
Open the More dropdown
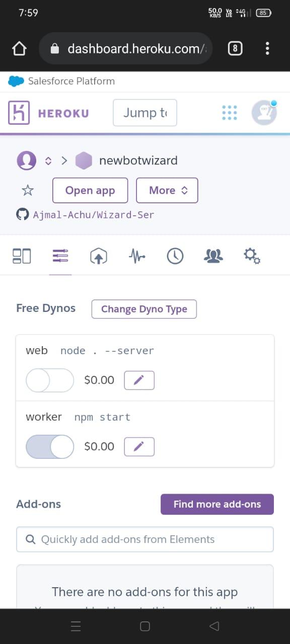(167, 190)
